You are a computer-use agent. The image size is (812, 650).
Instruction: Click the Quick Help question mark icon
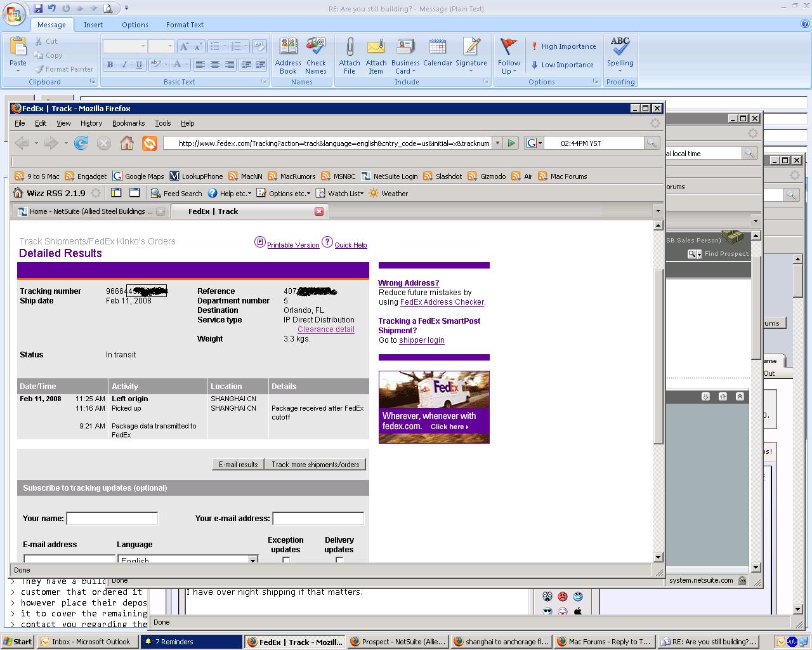[327, 242]
